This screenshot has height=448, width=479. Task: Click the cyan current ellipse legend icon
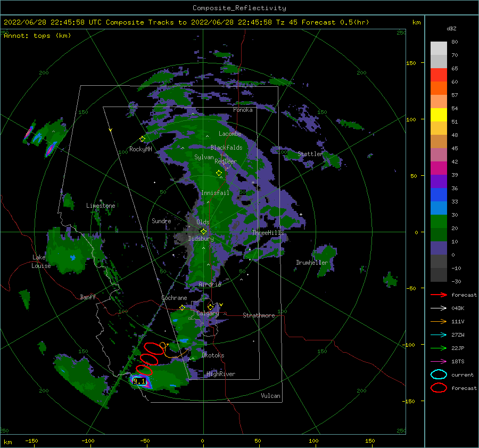pos(439,374)
